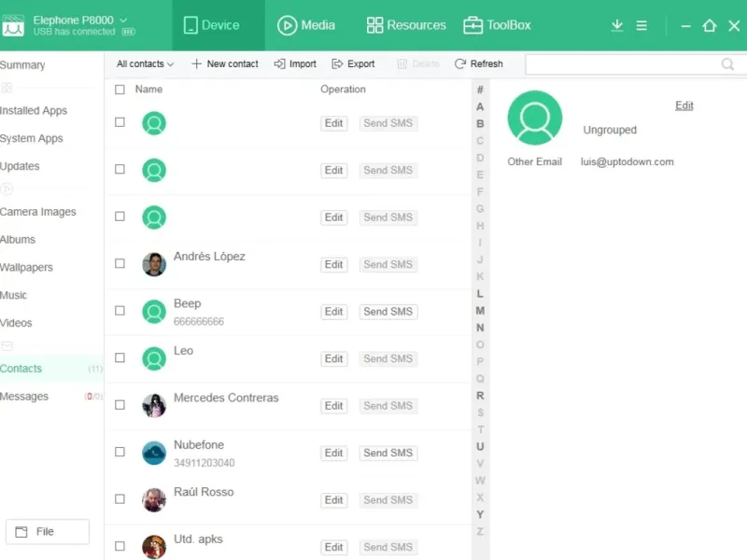747x560 pixels.
Task: Check the Utd. apks checkbox
Action: [x=120, y=546]
